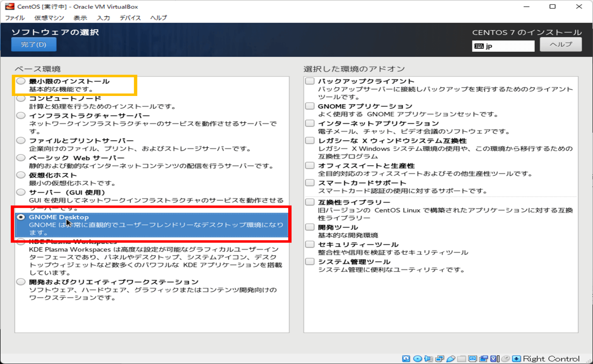
Task: Click the 完了(D) button
Action: 34,44
